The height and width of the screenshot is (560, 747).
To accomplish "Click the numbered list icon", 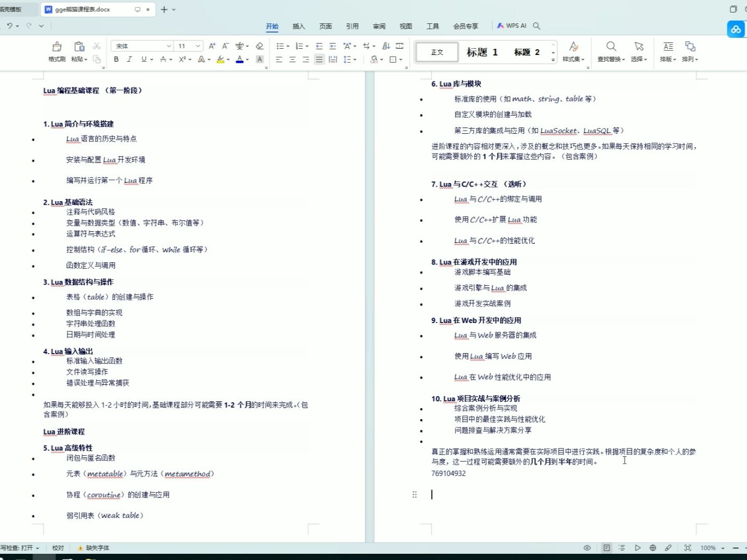I will 299,46.
